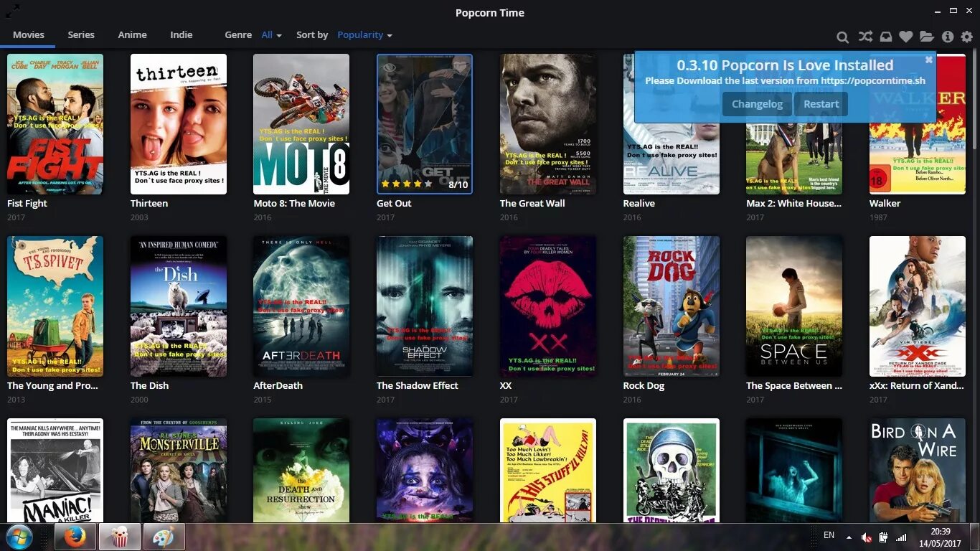Click Get Out star rating
The image size is (980, 551).
tap(407, 184)
